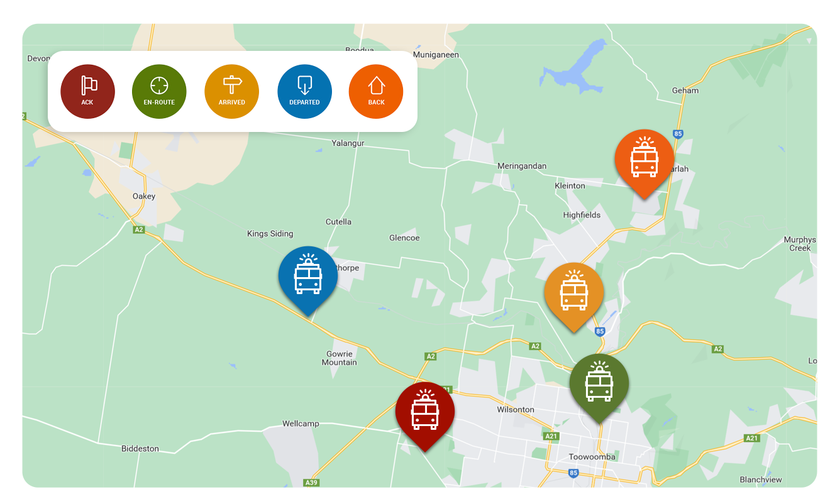The width and height of the screenshot is (835, 504).
Task: Select the blue fire truck map marker
Action: [308, 276]
